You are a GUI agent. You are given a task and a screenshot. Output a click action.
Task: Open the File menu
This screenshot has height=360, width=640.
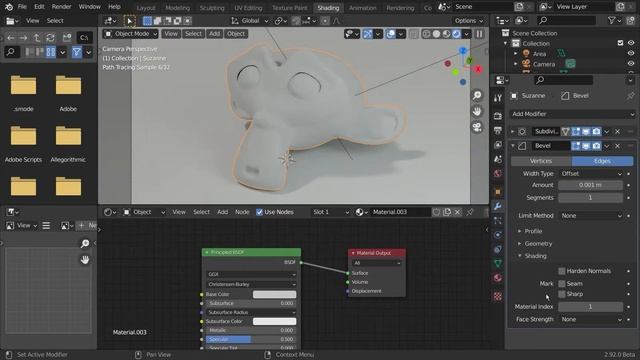tap(22, 7)
